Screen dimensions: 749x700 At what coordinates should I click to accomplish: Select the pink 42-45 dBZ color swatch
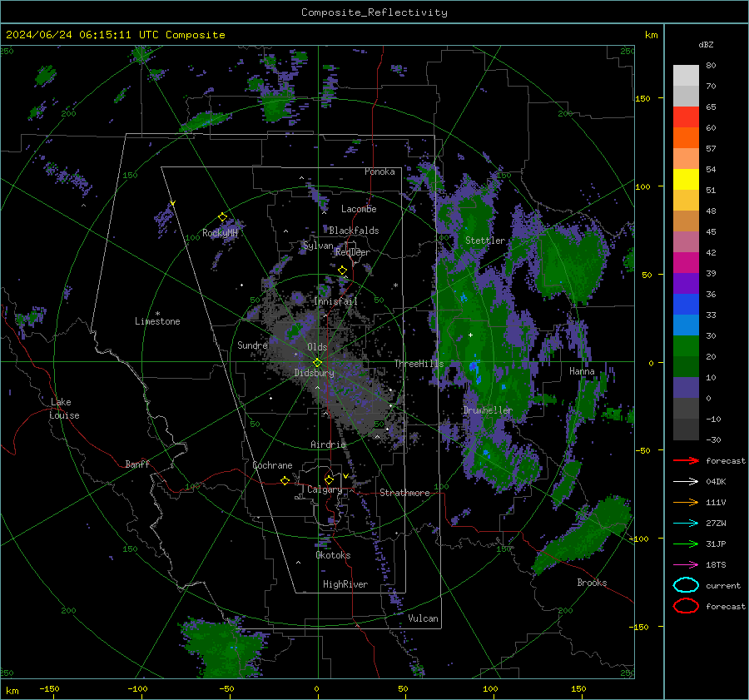pyautogui.click(x=686, y=241)
